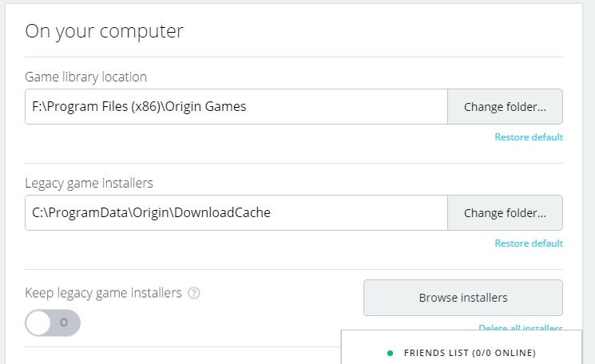
Task: Click the off indicator inside the toggle
Action: pos(64,322)
